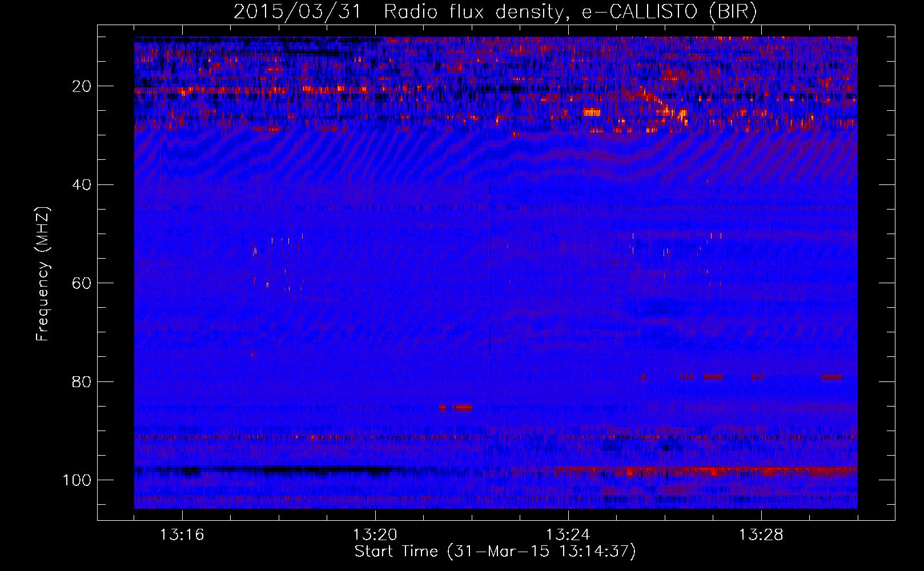The height and width of the screenshot is (571, 924).
Task: Click the '60' frequency tick label
Action: coord(82,283)
